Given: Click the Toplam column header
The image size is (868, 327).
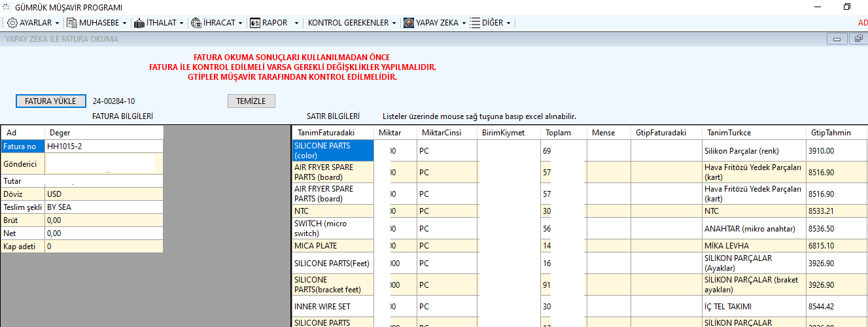Looking at the screenshot, I should (563, 133).
